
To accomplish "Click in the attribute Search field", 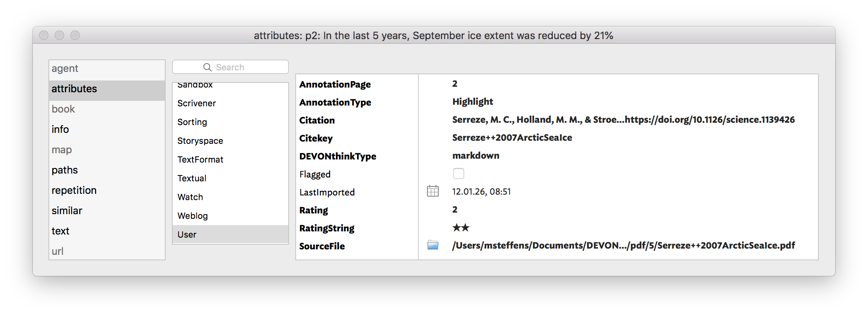I will (242, 67).
